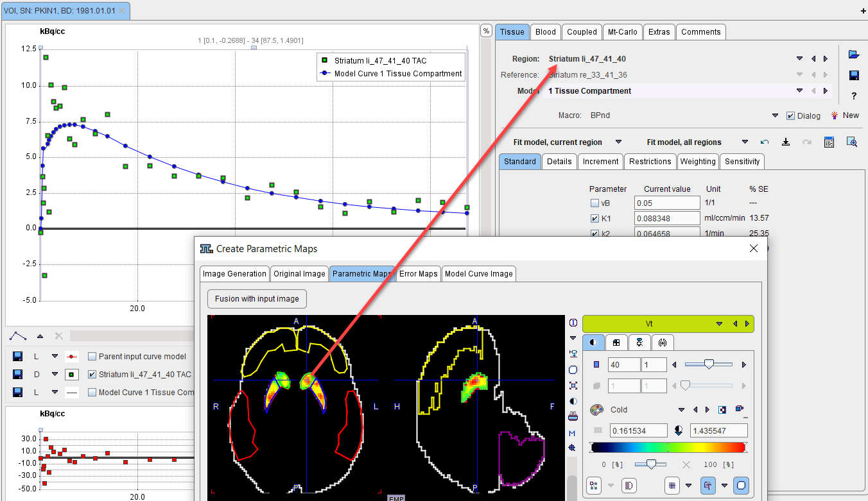Image resolution: width=868 pixels, height=501 pixels.
Task: Show next parametric map after Vt
Action: tap(747, 324)
